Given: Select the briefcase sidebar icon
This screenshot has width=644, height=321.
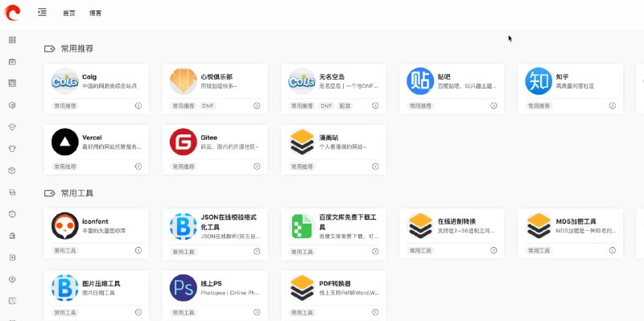Looking at the screenshot, I should pos(12,62).
